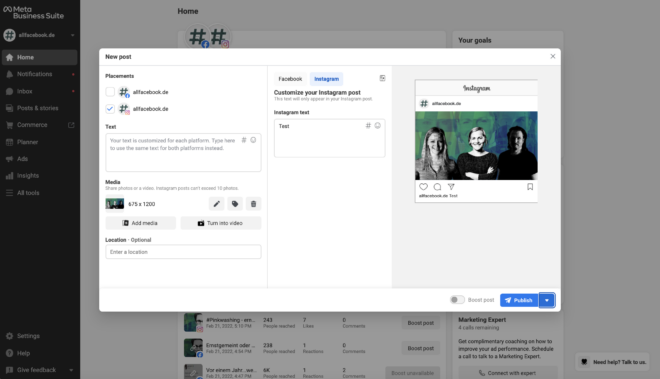Screen dimensions: 660x379
Task: Click the uploaded media thumbnail
Action: 114,204
